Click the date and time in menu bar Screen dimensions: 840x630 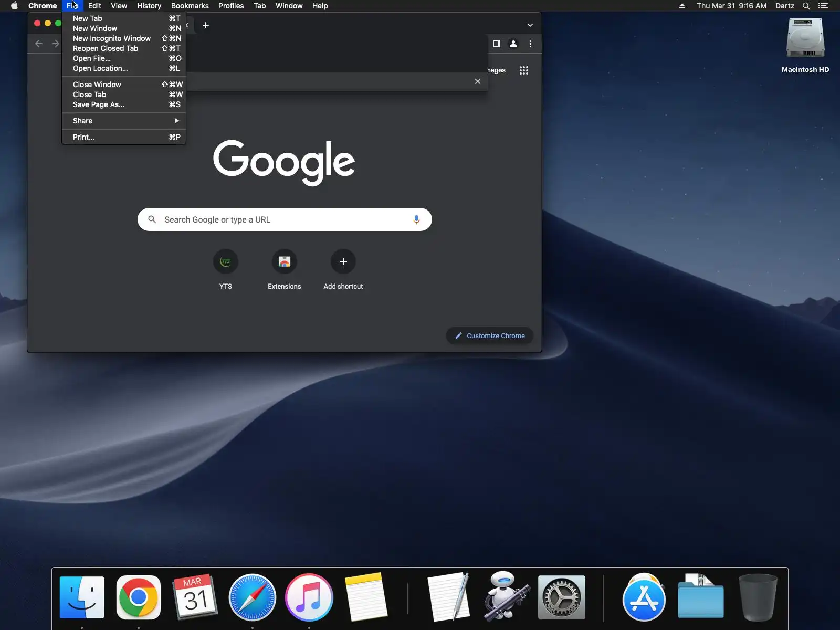(732, 6)
